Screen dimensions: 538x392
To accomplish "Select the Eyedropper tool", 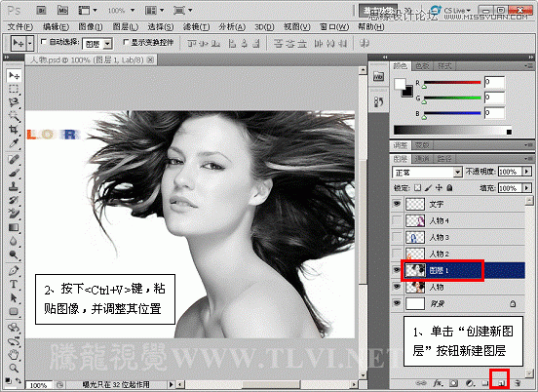I will point(14,143).
